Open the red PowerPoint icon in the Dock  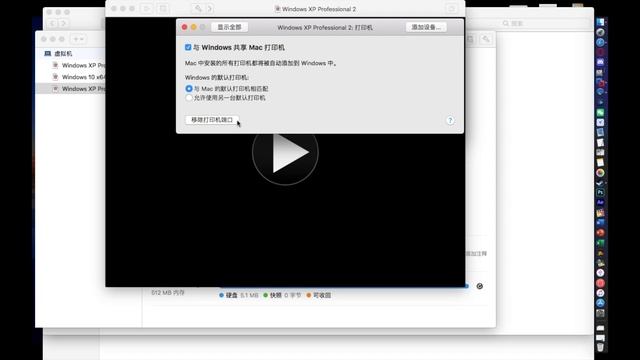[x=600, y=233]
